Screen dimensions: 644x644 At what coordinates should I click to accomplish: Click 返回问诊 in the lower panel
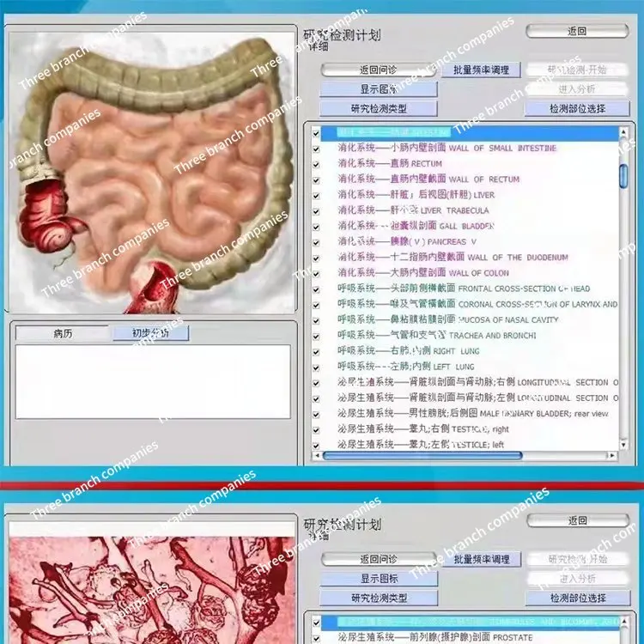379,559
